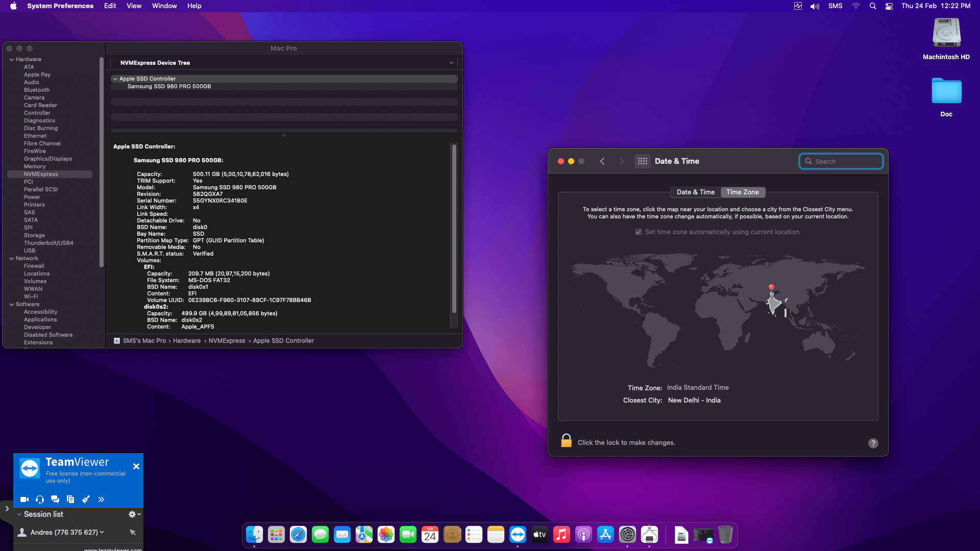Open Date & Time help question mark
980x551 pixels.
[873, 443]
